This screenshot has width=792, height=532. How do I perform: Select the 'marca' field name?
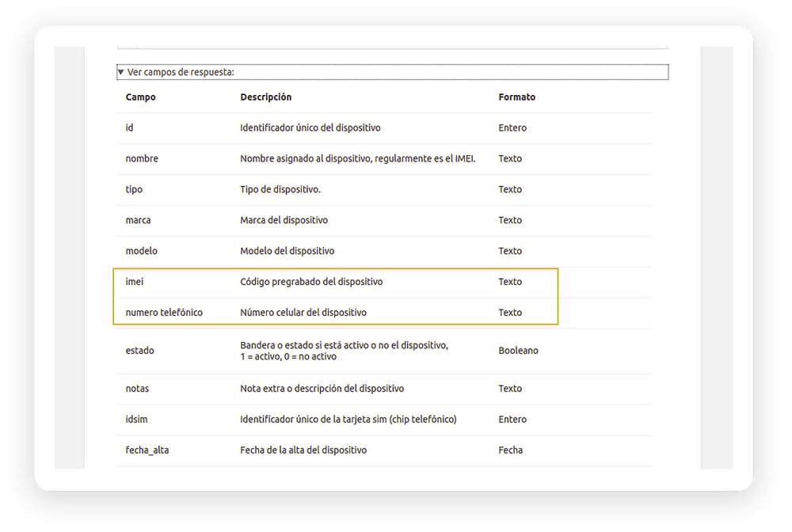(x=138, y=220)
